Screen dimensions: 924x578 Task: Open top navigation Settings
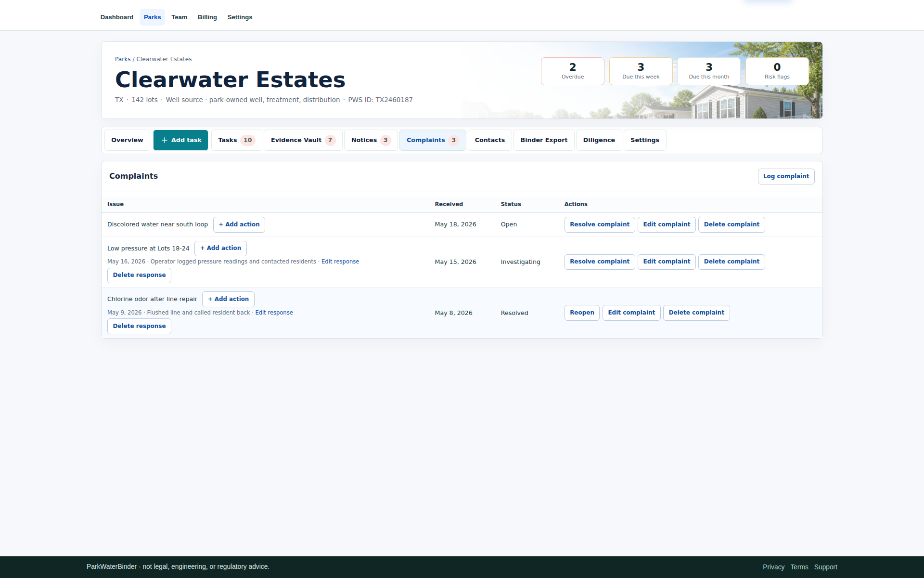coord(240,17)
